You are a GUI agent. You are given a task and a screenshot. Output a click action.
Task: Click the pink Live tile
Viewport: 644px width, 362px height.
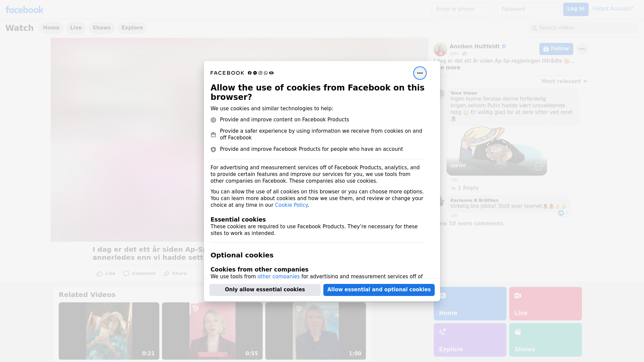click(545, 304)
